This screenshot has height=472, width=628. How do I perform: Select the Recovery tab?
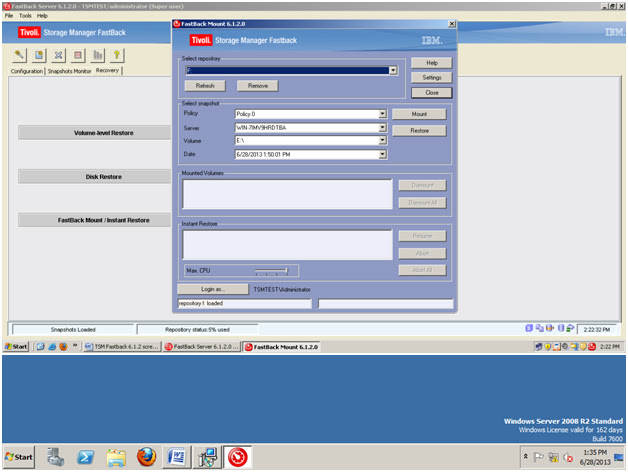(107, 71)
